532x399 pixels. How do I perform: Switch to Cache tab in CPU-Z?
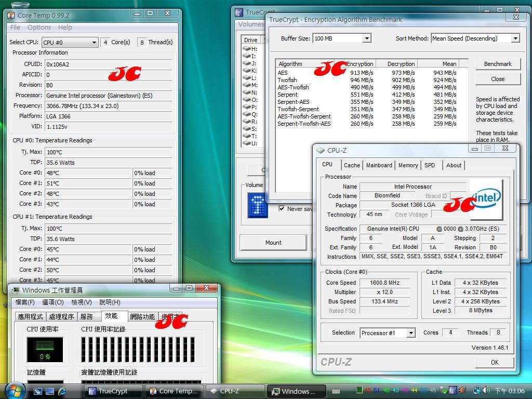[352, 165]
